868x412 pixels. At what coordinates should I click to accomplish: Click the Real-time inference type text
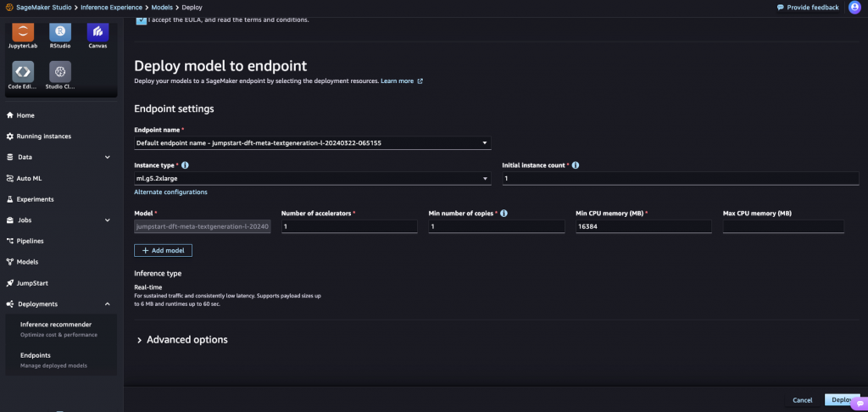point(148,287)
